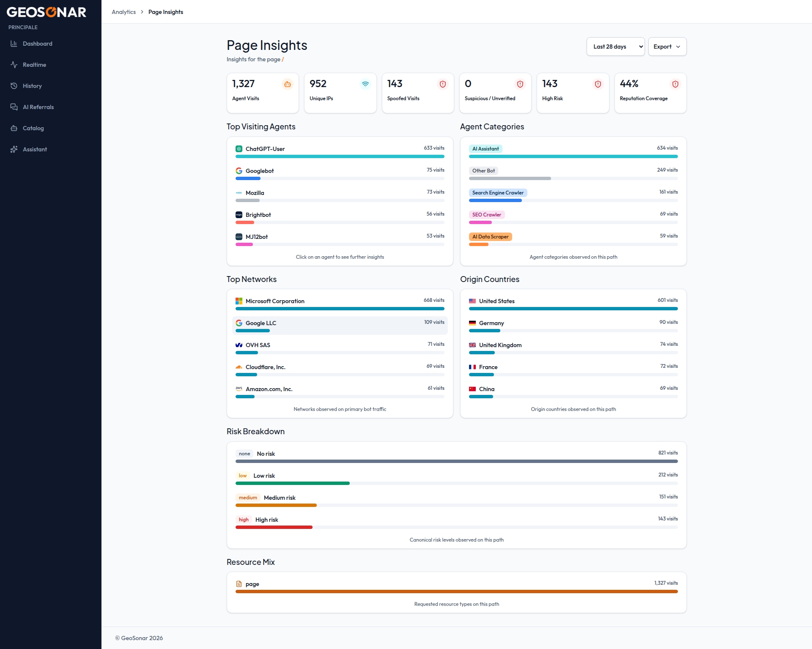Click the Unique IPs wifi icon
The height and width of the screenshot is (649, 812).
365,84
